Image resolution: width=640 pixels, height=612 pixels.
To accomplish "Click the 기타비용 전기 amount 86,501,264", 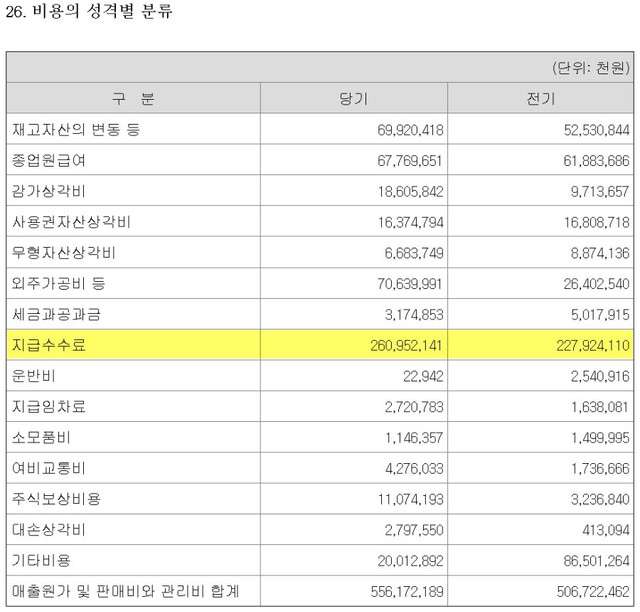I will 586,560.
